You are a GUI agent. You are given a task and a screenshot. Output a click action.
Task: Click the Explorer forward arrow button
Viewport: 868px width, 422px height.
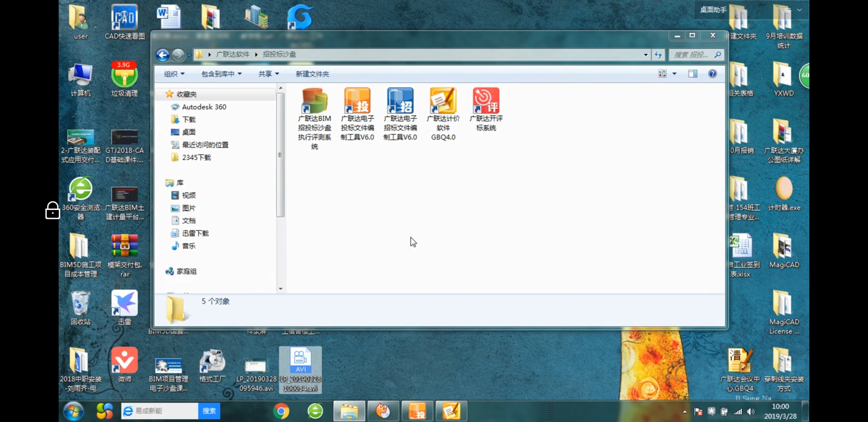click(178, 55)
